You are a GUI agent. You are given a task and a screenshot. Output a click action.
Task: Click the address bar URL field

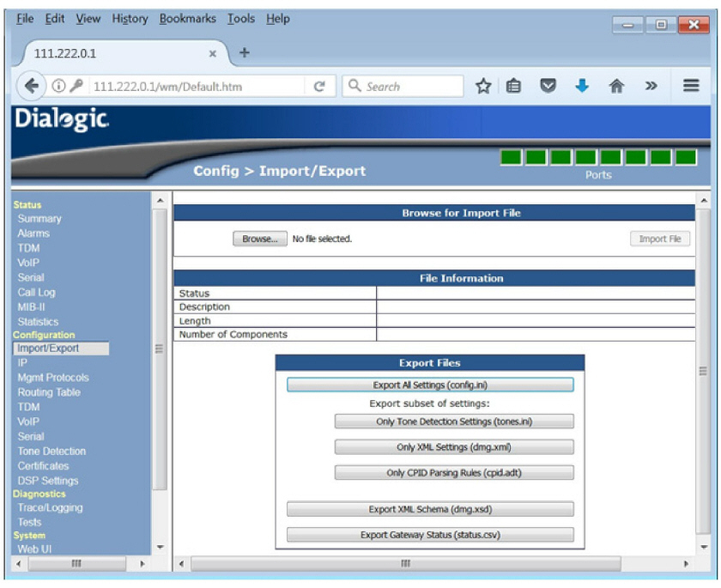pyautogui.click(x=197, y=87)
